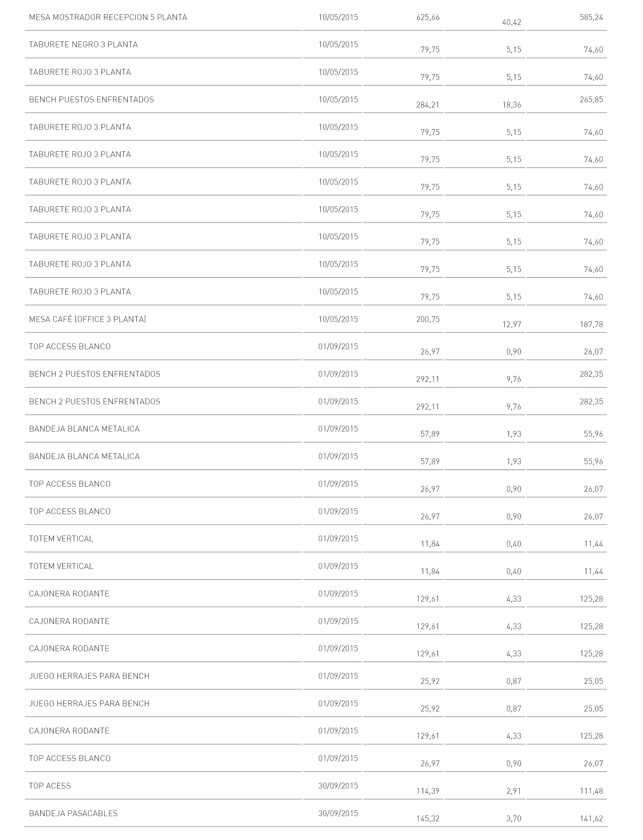Click the BANDEJA PASACABLES entry
643x840 pixels.
[x=73, y=814]
